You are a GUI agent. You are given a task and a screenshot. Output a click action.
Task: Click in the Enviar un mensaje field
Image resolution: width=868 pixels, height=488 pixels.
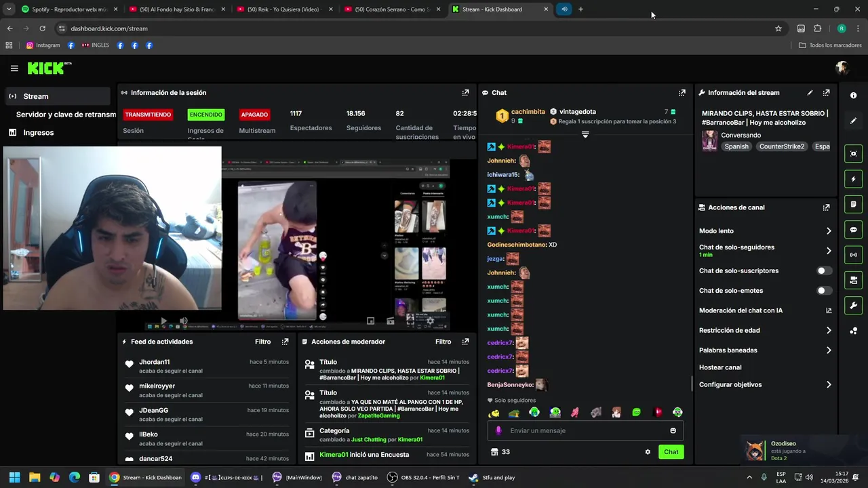point(585,430)
